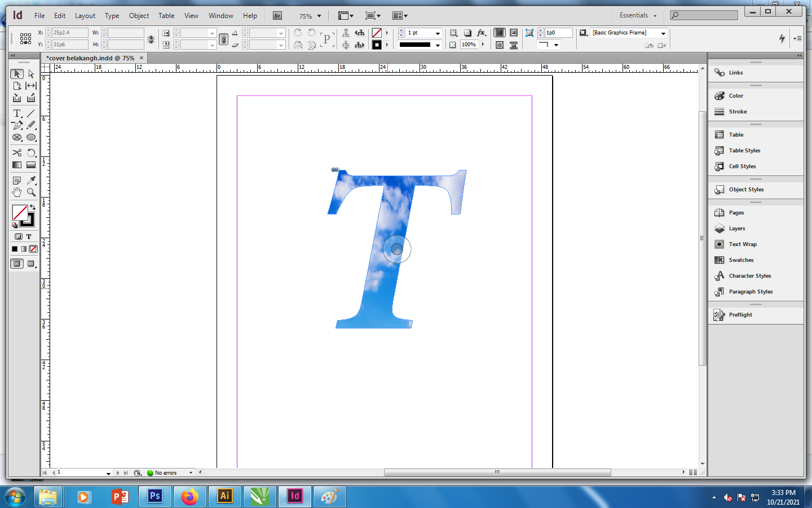Image resolution: width=812 pixels, height=508 pixels.
Task: Click the Fill color swatch
Action: 20,212
